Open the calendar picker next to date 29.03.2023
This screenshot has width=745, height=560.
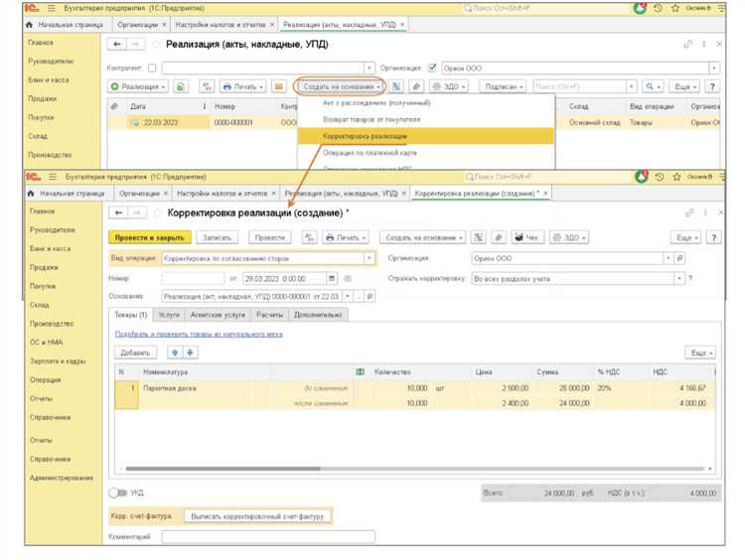(x=332, y=278)
